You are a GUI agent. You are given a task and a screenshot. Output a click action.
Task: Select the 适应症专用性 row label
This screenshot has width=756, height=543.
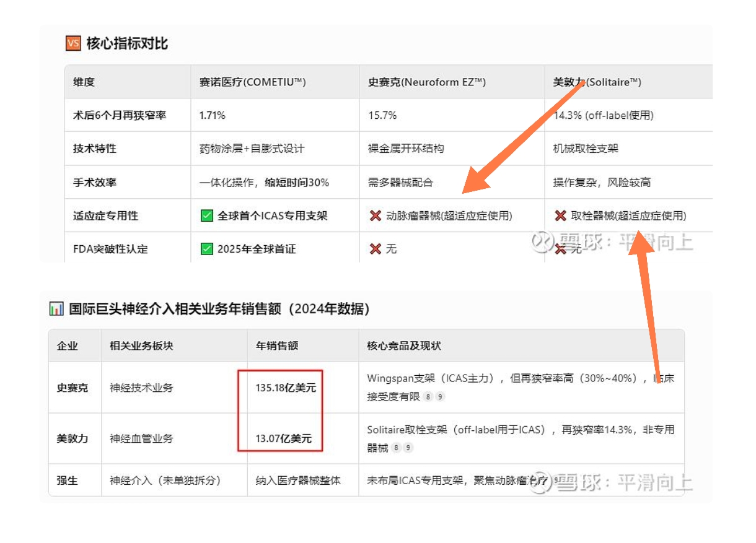coord(105,216)
